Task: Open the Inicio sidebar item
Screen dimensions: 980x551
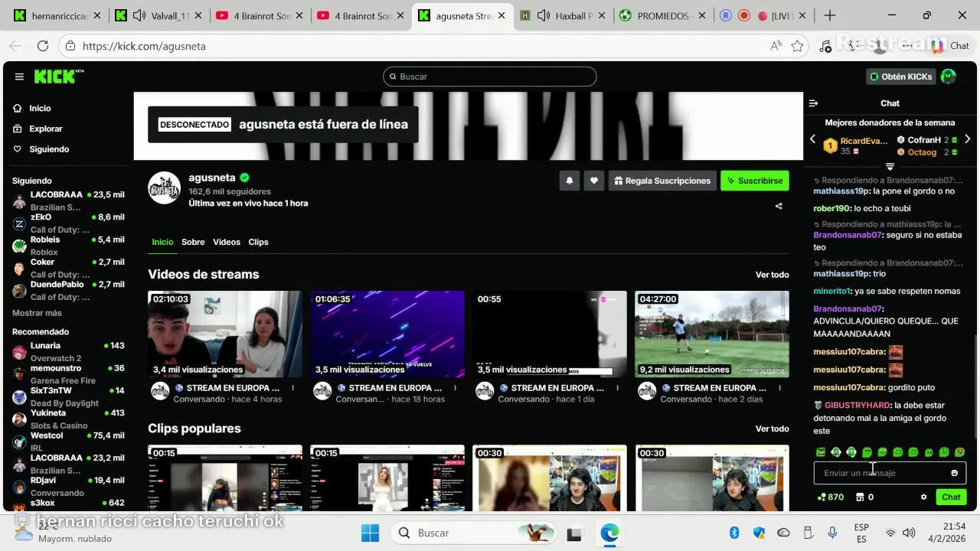Action: pos(40,109)
